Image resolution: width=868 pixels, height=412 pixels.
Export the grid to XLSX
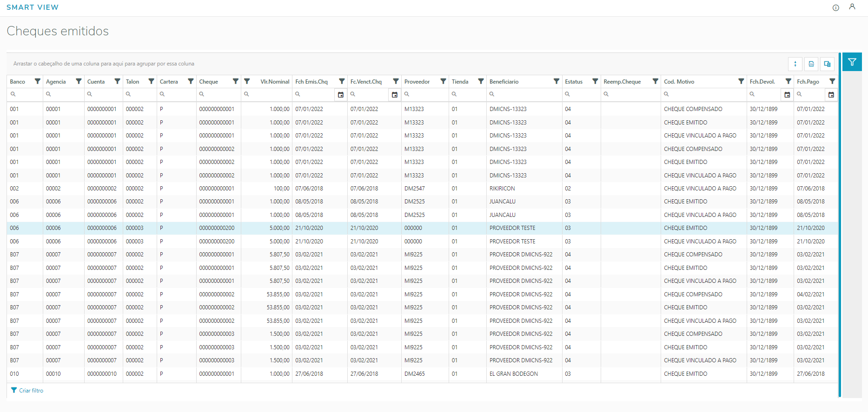tap(811, 64)
